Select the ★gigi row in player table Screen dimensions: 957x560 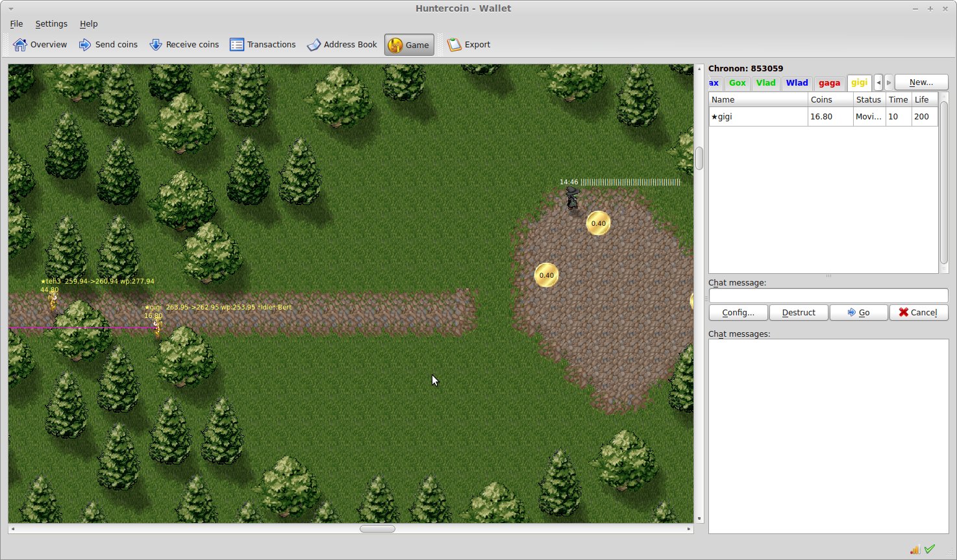click(x=823, y=117)
